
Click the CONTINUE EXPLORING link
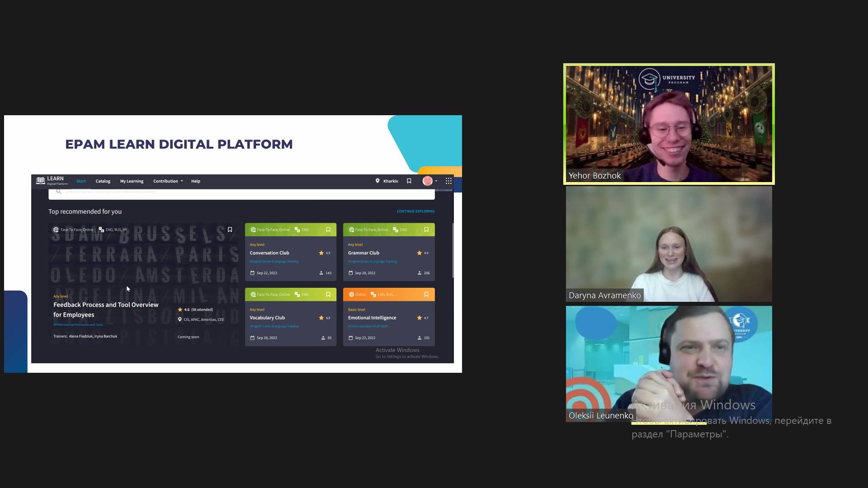coord(415,211)
